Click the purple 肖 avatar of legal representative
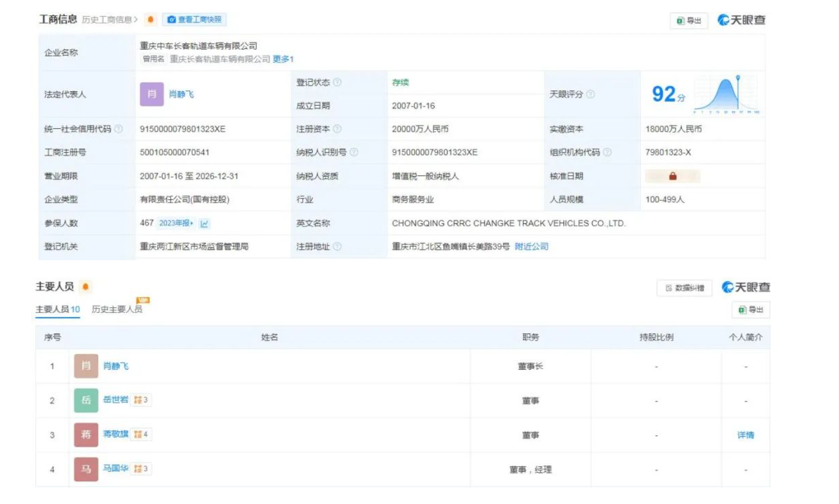839x504 pixels. [151, 94]
